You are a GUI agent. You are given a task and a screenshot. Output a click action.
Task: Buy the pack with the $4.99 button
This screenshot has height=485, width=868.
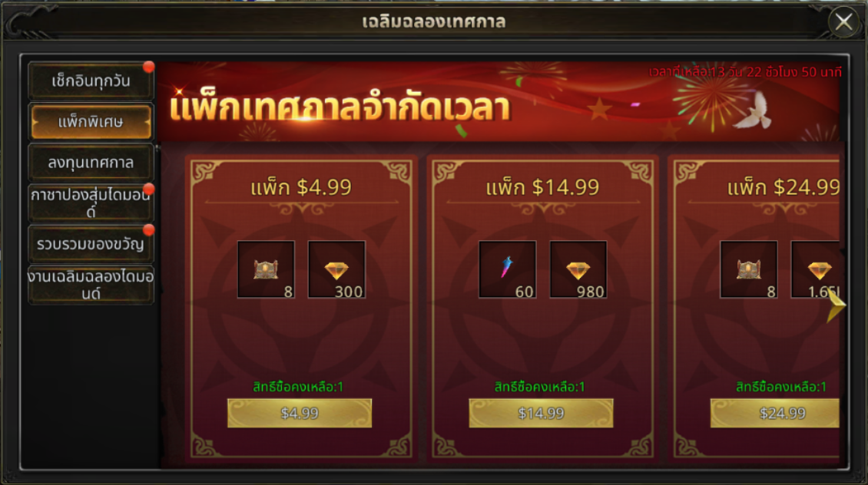(x=300, y=413)
